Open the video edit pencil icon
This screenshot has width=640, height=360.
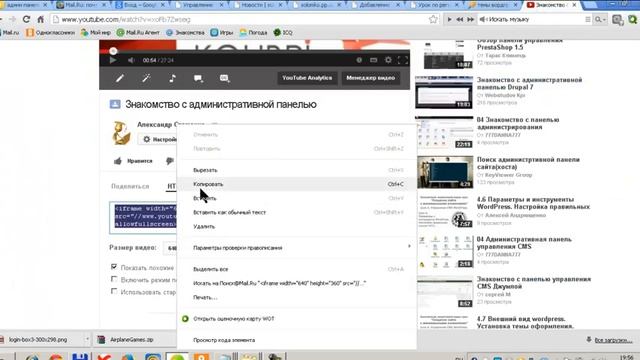coord(120,78)
